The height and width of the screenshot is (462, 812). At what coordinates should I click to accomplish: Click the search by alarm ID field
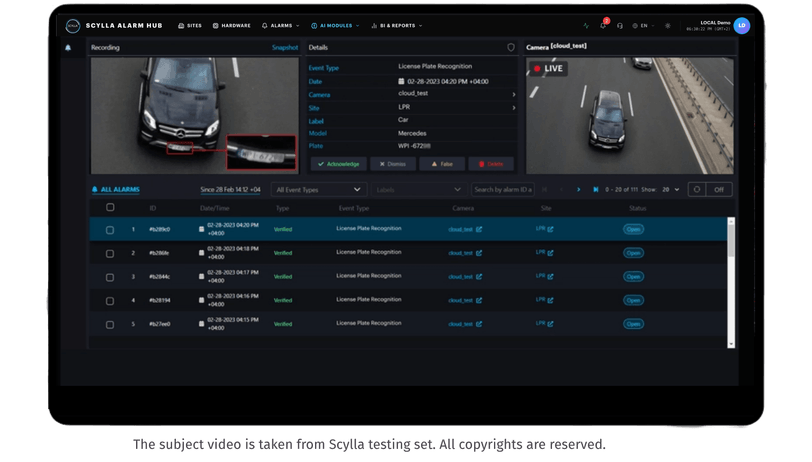[x=503, y=190]
